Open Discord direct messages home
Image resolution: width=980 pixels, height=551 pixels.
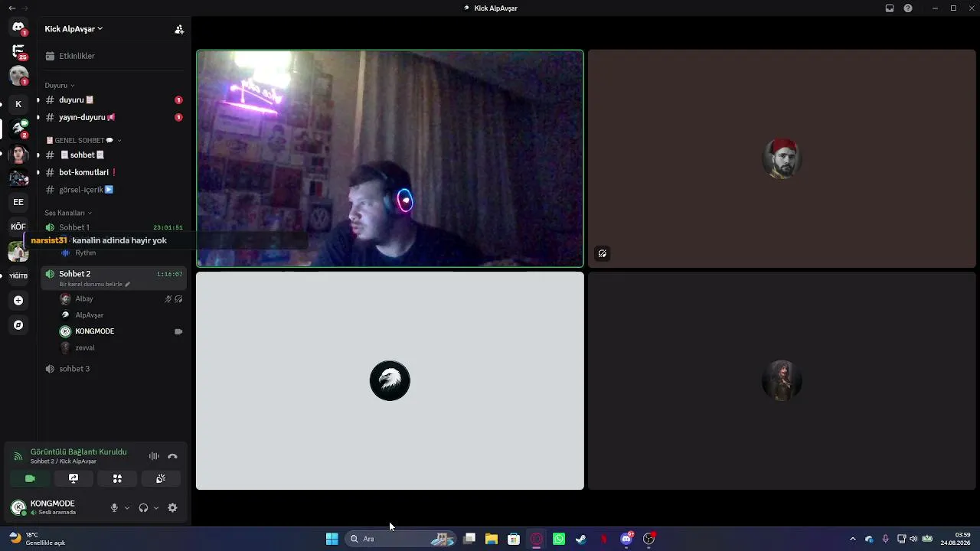[18, 28]
